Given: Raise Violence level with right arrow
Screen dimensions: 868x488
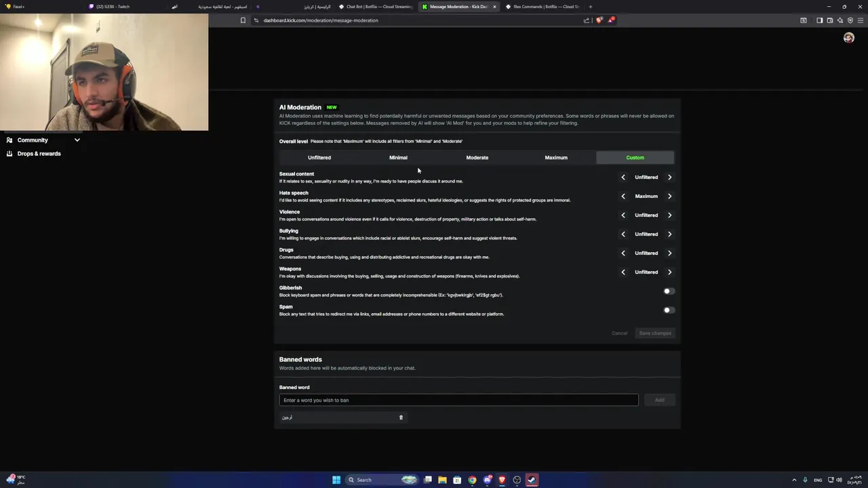Looking at the screenshot, I should (x=669, y=216).
